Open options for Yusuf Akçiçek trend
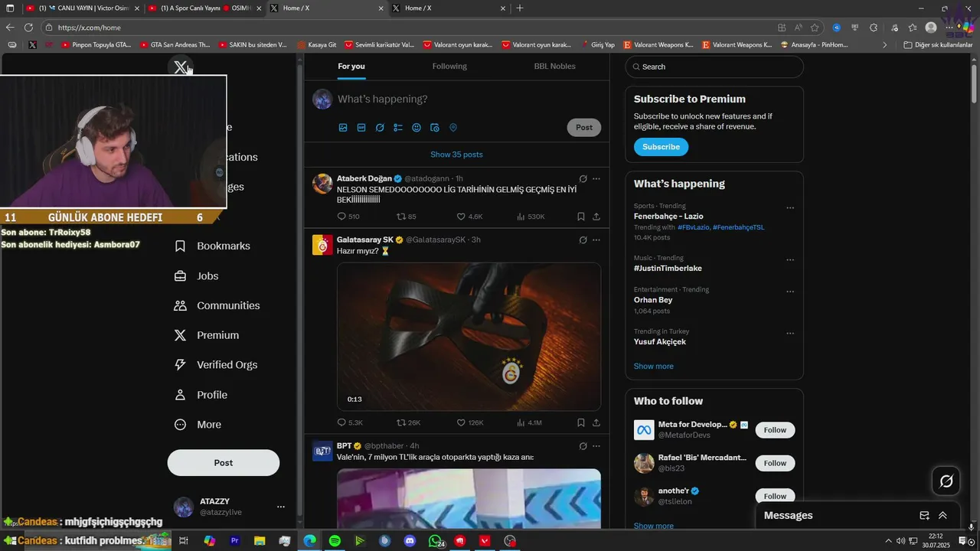Image resolution: width=980 pixels, height=551 pixels. (x=790, y=334)
